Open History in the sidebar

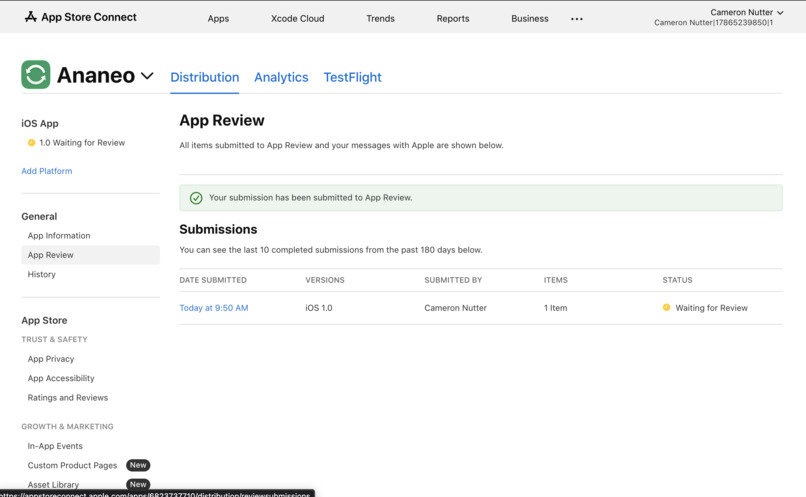point(42,274)
